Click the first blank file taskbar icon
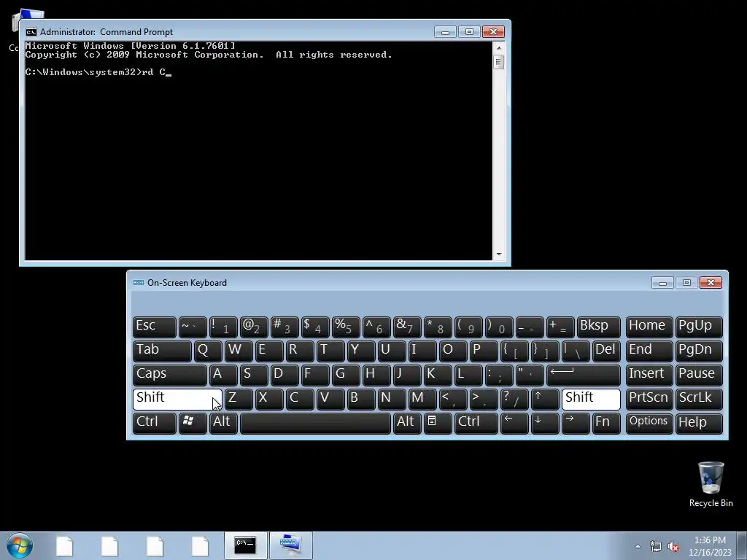This screenshot has width=747, height=560. [x=64, y=545]
